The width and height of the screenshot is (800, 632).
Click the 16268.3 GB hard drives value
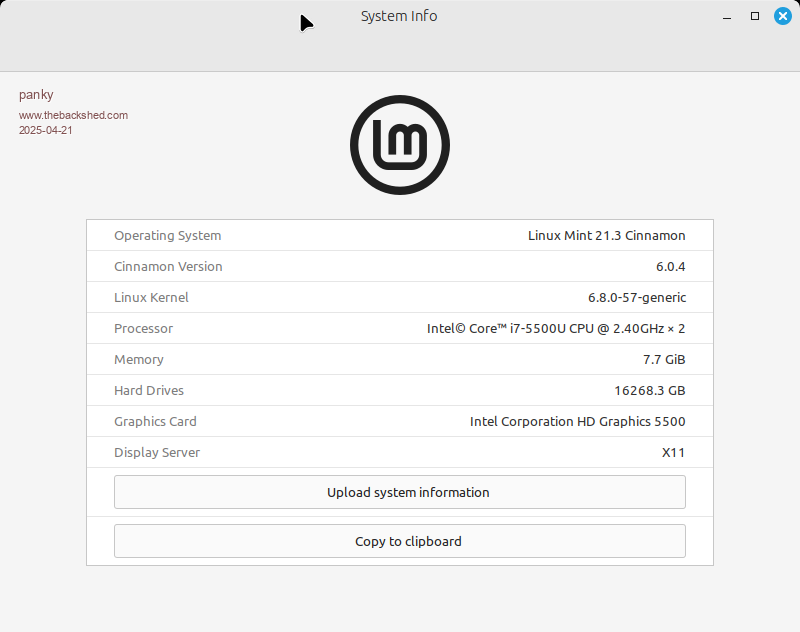pos(649,391)
